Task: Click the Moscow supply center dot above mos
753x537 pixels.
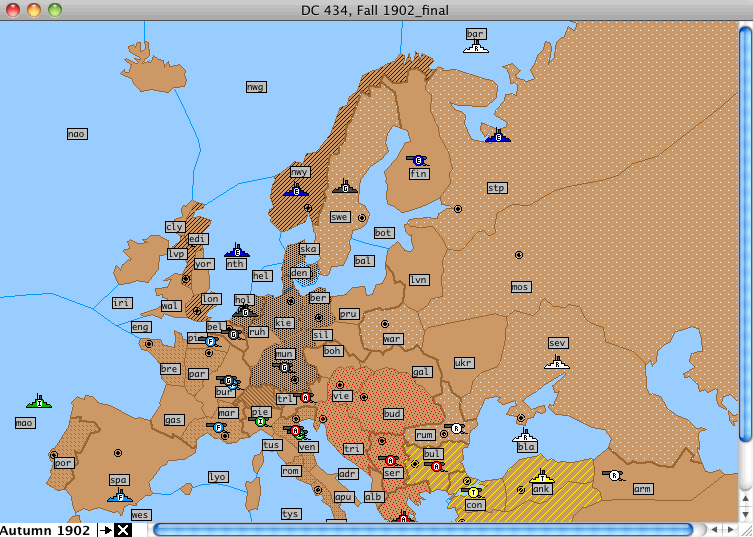Action: click(519, 255)
